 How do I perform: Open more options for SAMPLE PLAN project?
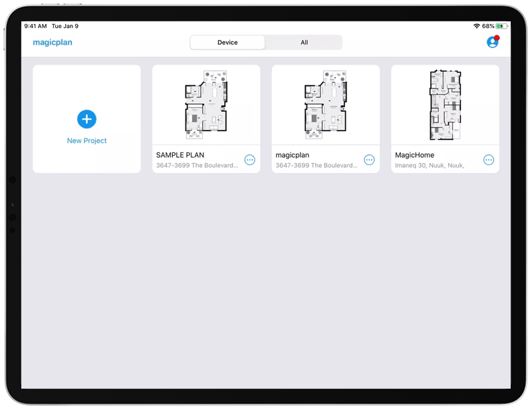point(250,160)
